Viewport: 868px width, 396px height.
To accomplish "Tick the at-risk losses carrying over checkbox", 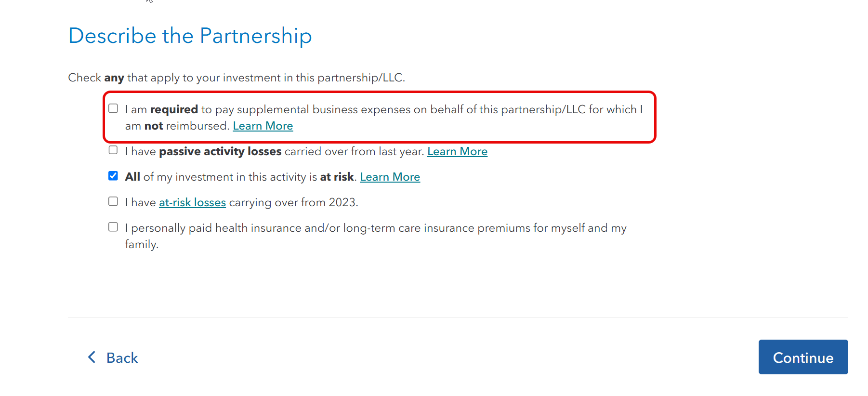I will [113, 201].
